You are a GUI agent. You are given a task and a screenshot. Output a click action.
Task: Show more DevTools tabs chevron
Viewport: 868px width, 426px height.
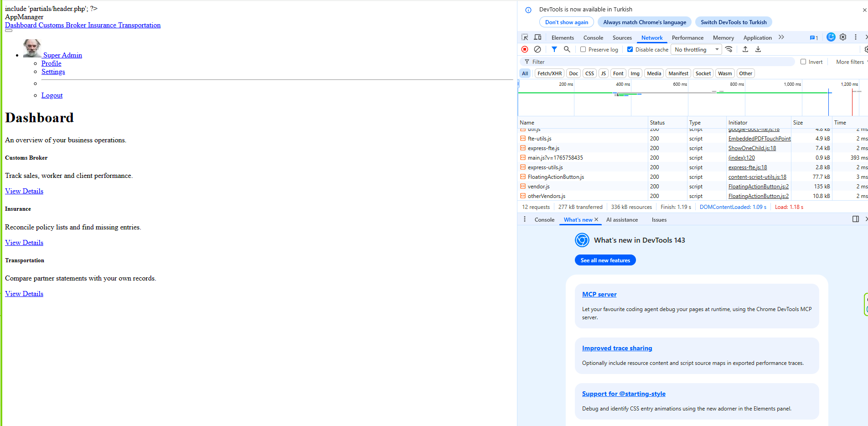tap(781, 37)
